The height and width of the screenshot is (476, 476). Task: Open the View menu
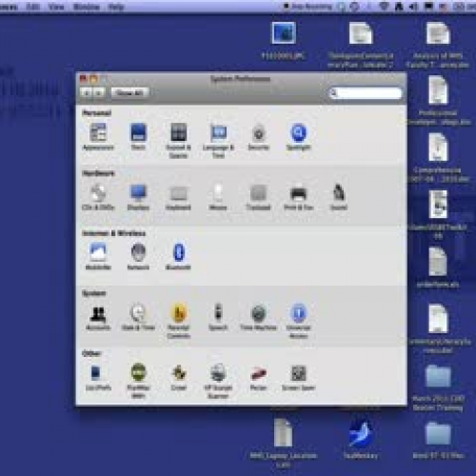point(56,7)
